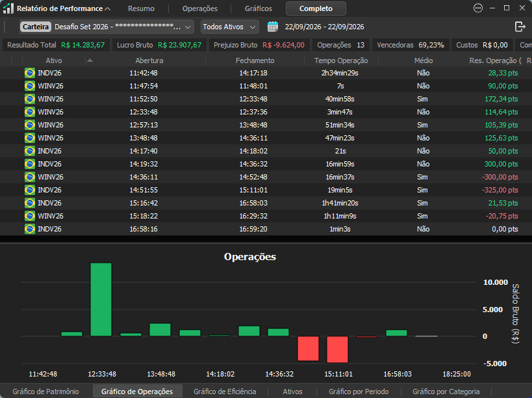Image resolution: width=532 pixels, height=398 pixels.
Task: Sort by the Abertura column header
Action: (149, 60)
